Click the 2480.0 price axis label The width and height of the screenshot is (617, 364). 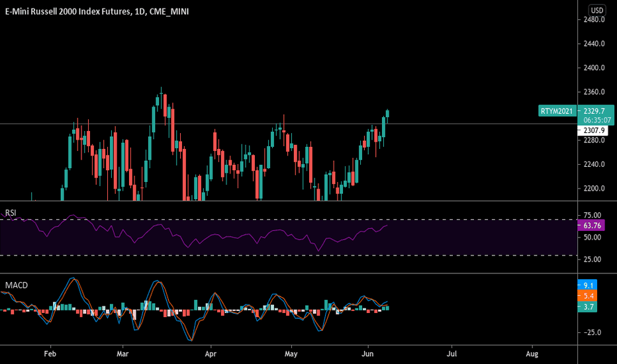coord(594,20)
